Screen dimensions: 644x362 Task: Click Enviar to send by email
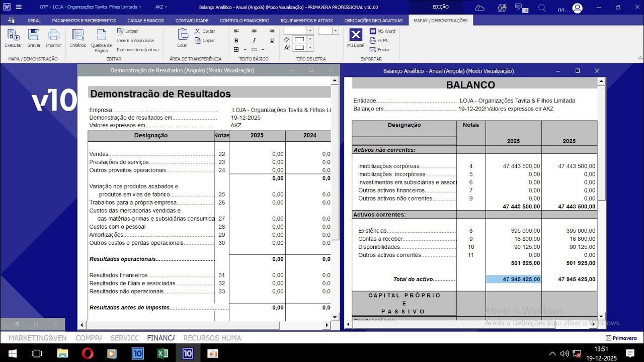coord(380,50)
